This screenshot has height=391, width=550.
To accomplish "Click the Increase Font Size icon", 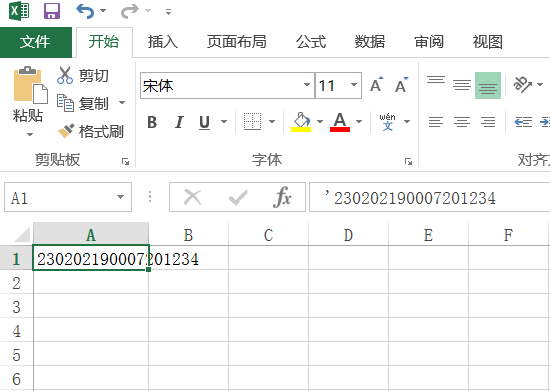I will tap(377, 85).
